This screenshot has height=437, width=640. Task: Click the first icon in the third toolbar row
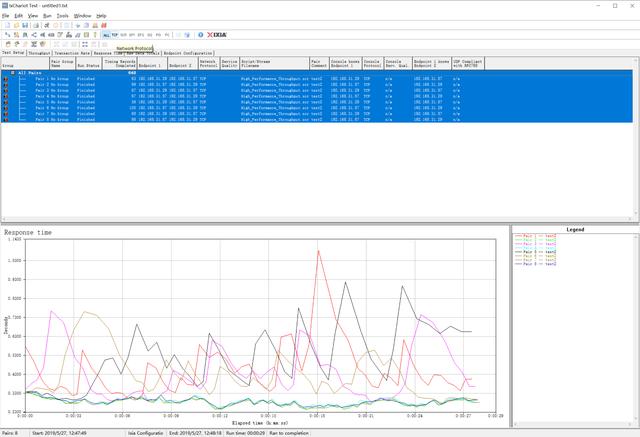(6, 44)
